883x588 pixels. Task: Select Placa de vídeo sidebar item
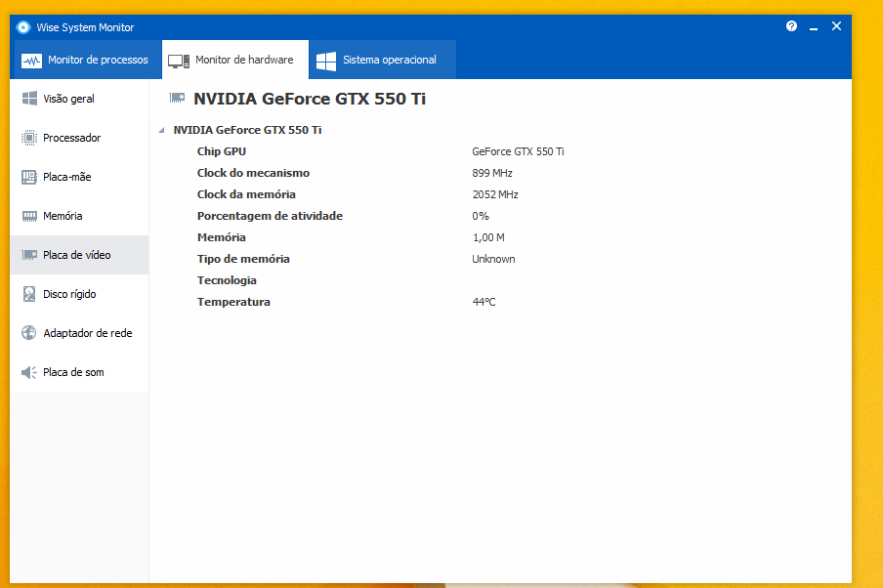pyautogui.click(x=79, y=255)
